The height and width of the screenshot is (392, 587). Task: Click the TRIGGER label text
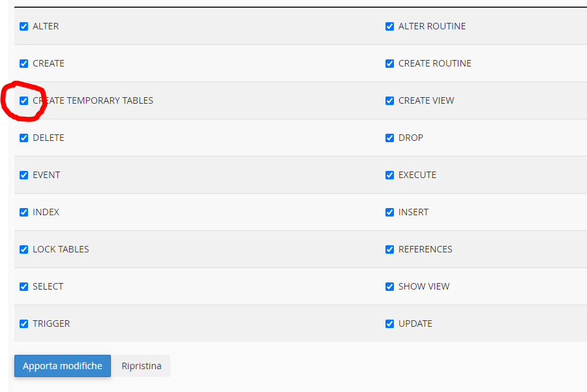coord(52,324)
